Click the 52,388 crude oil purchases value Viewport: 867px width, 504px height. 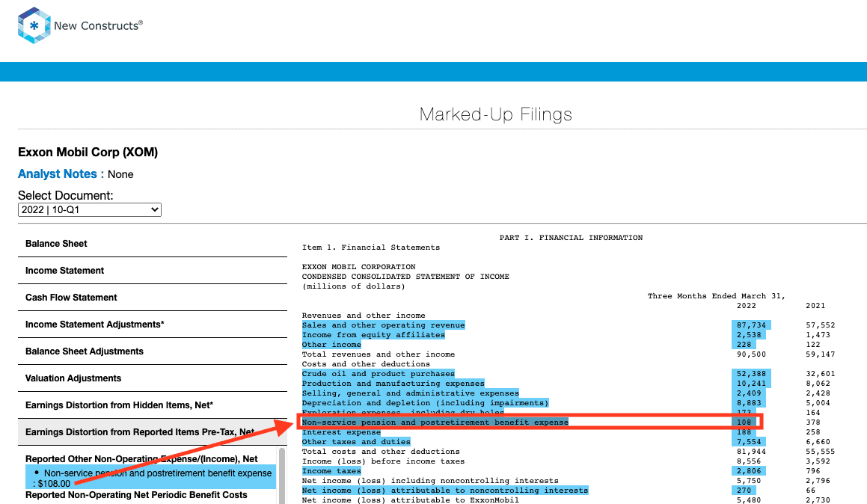[752, 374]
